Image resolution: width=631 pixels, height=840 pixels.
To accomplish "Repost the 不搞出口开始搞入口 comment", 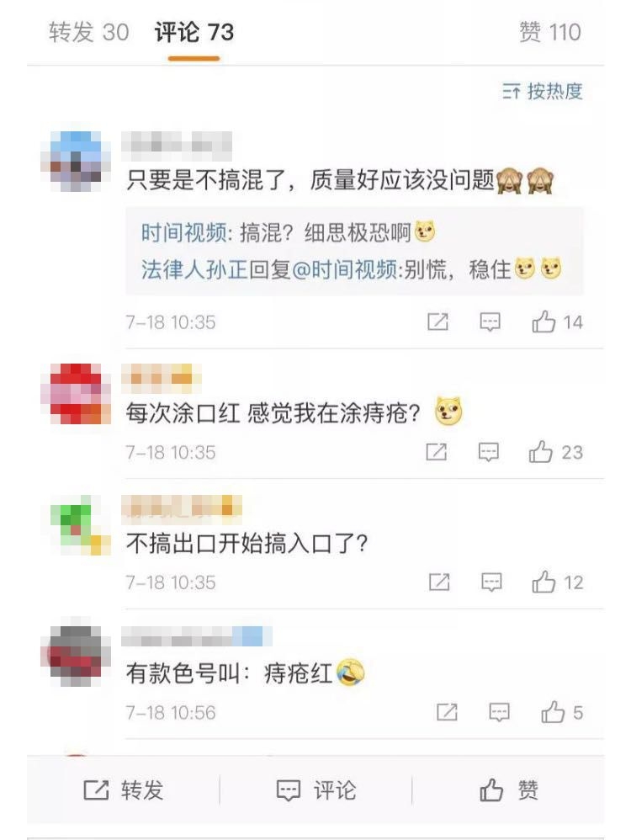I will 439,582.
